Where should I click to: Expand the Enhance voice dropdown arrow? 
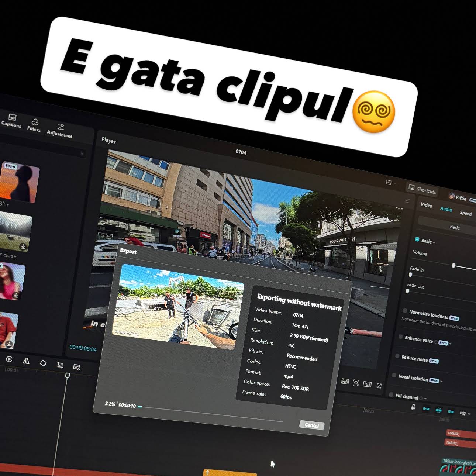451,344
